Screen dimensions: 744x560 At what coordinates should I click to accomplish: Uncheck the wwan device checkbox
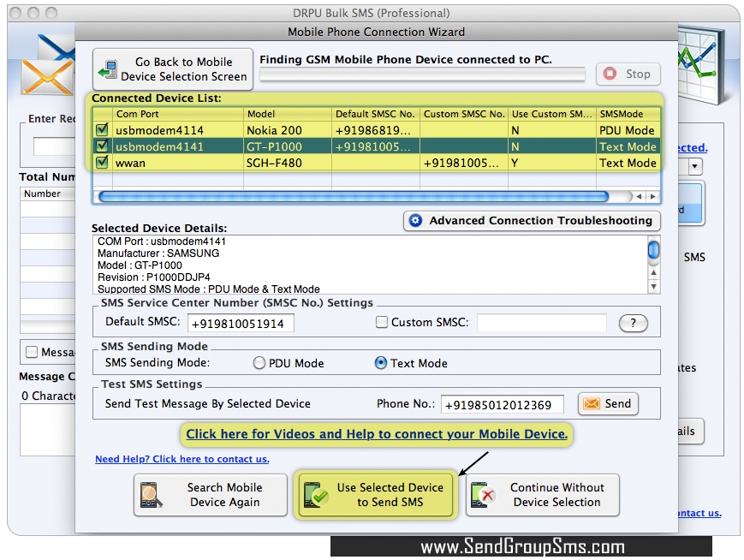coord(102,163)
